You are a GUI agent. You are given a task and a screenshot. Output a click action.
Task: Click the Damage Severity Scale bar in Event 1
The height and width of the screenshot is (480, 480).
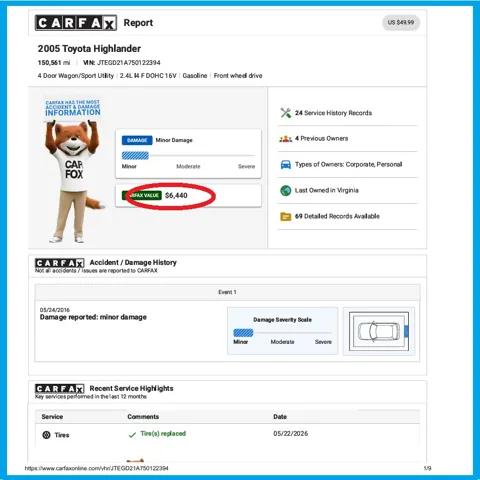pyautogui.click(x=282, y=333)
